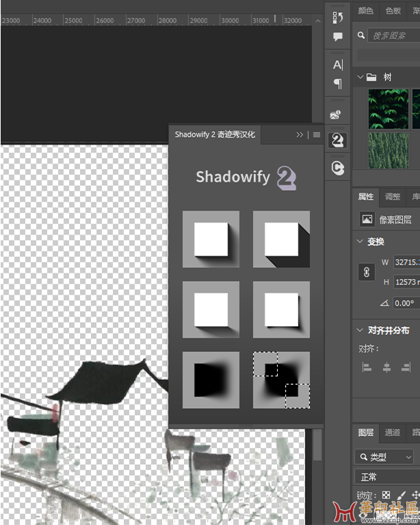The width and height of the screenshot is (420, 525).
Task: Select the 图层 tab
Action: pos(366,433)
